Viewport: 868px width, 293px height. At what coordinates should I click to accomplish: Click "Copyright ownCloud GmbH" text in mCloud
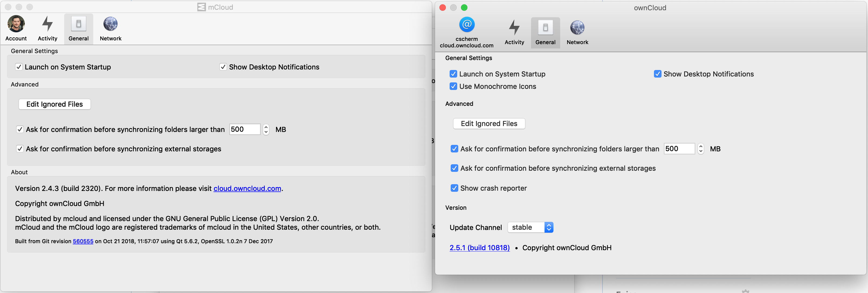[x=60, y=204]
